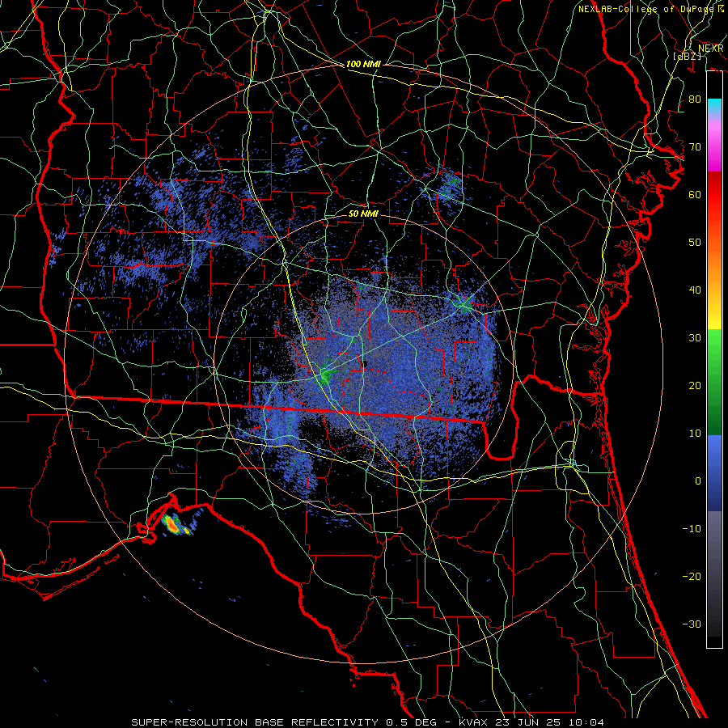This screenshot has height=728, width=728.
Task: Select the 20 value on the dBZ scale
Action: point(695,385)
